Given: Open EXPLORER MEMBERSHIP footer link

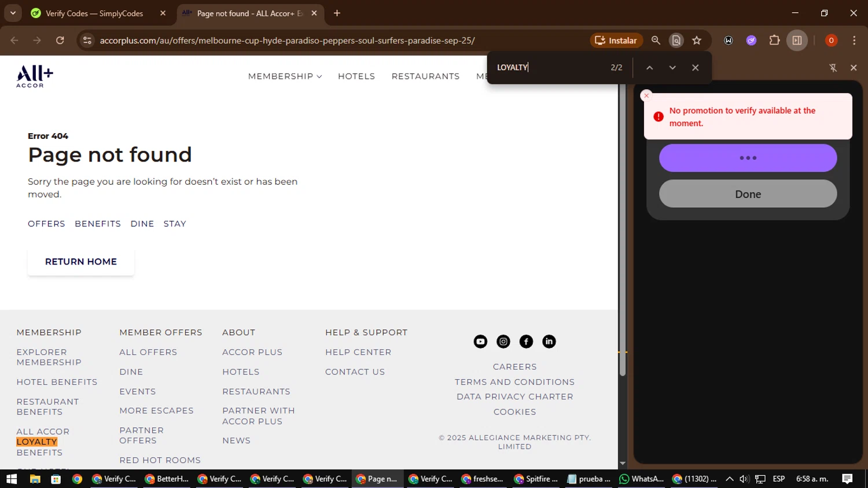Looking at the screenshot, I should (49, 357).
